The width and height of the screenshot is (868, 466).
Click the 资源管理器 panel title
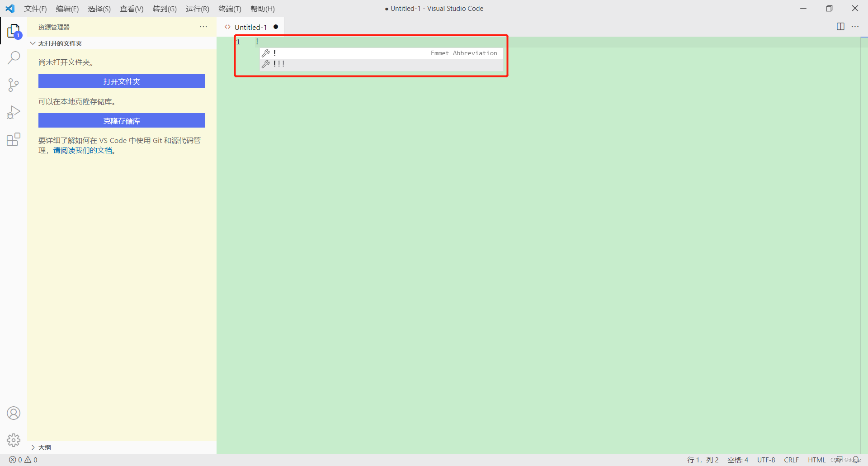pos(54,27)
